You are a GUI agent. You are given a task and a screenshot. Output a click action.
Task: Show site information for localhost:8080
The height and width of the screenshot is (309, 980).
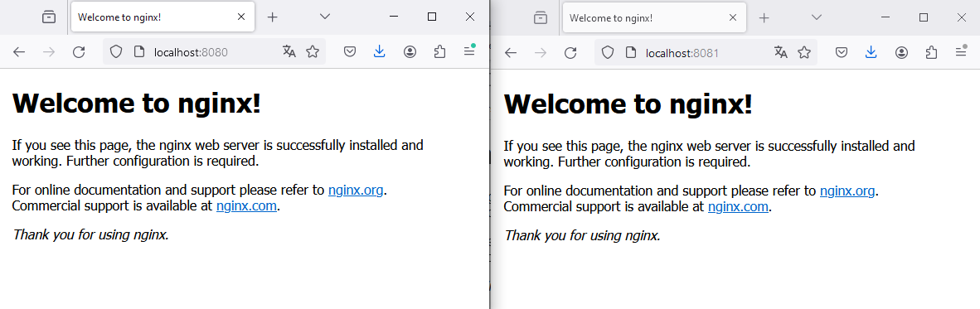point(139,52)
